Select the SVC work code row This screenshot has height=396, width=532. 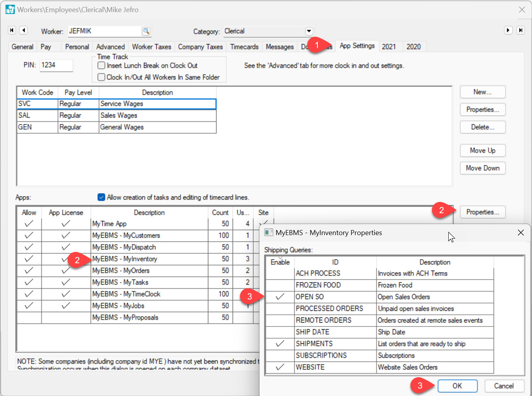pos(116,104)
